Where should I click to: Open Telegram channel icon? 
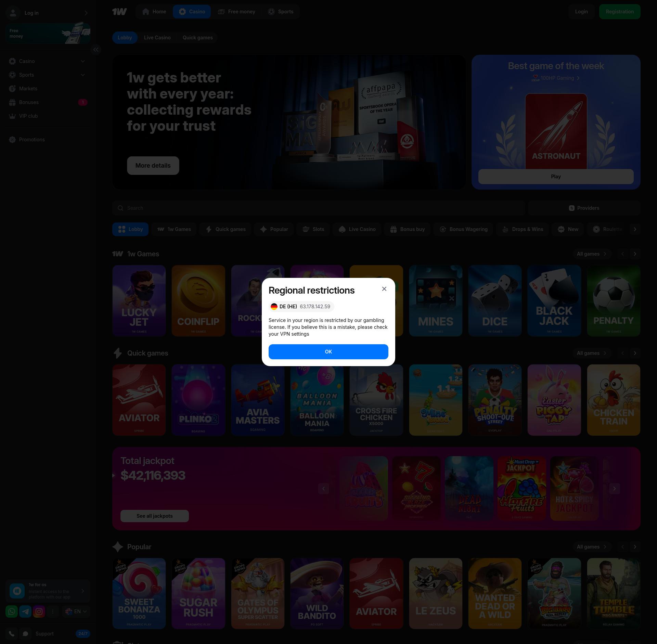pos(25,611)
